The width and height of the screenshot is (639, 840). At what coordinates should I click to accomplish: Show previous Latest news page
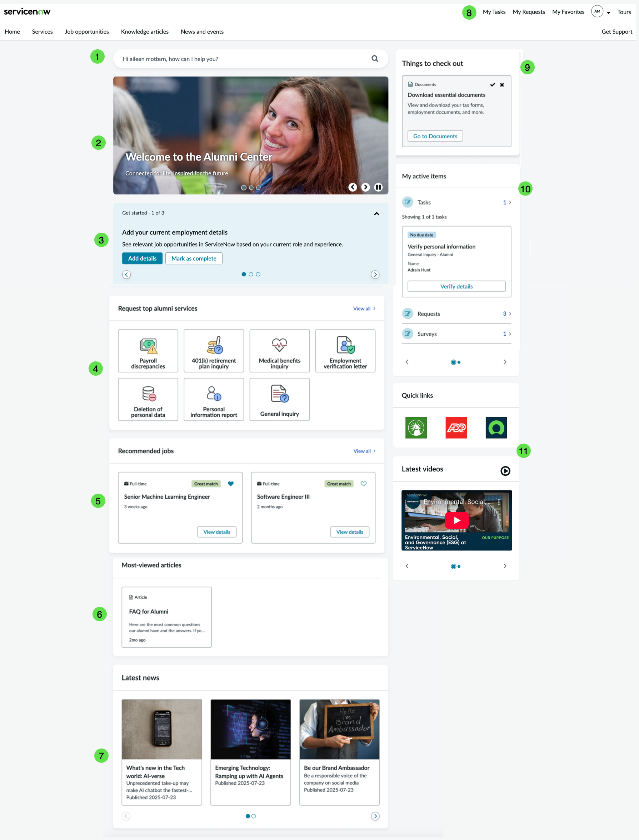pos(126,816)
